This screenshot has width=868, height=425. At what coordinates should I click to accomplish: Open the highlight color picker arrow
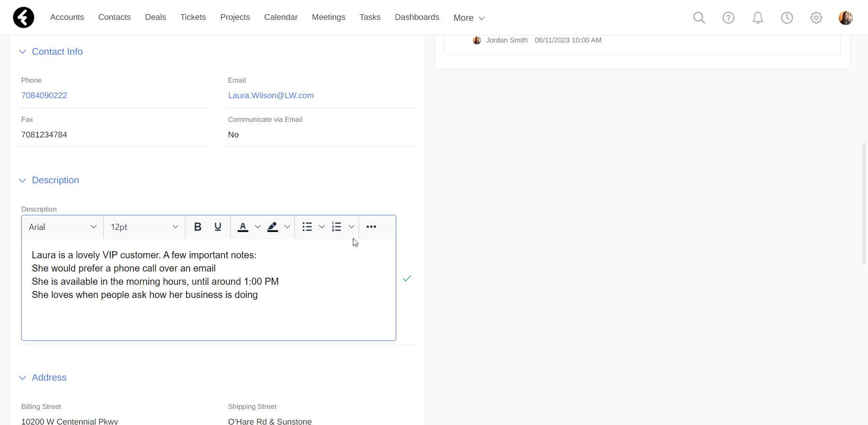pyautogui.click(x=287, y=227)
